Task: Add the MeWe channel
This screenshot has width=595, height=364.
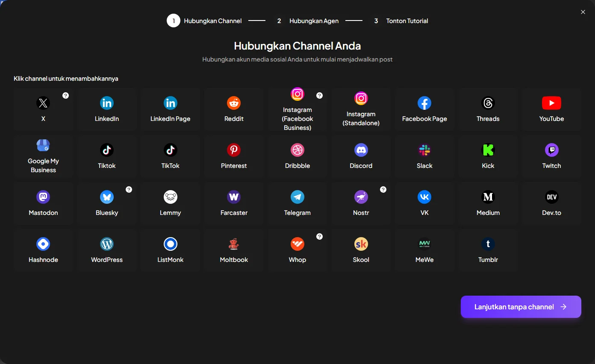Action: [424, 250]
